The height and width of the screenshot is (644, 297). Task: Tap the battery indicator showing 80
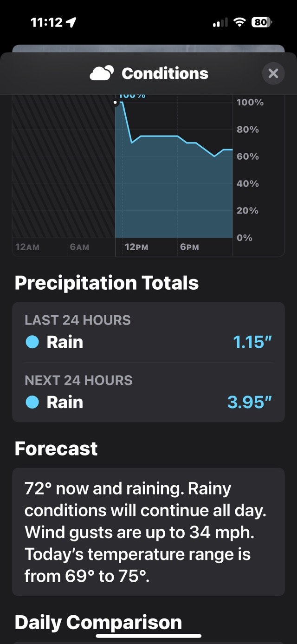point(262,22)
